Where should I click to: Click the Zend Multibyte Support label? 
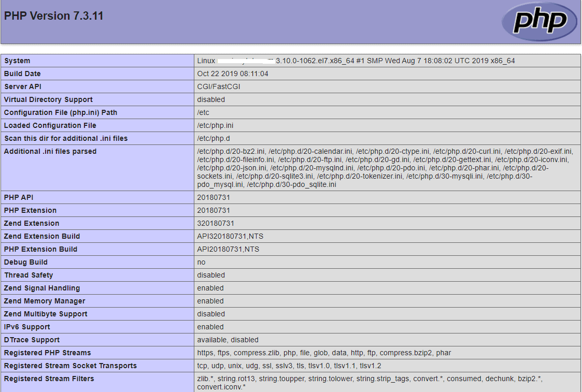[46, 314]
